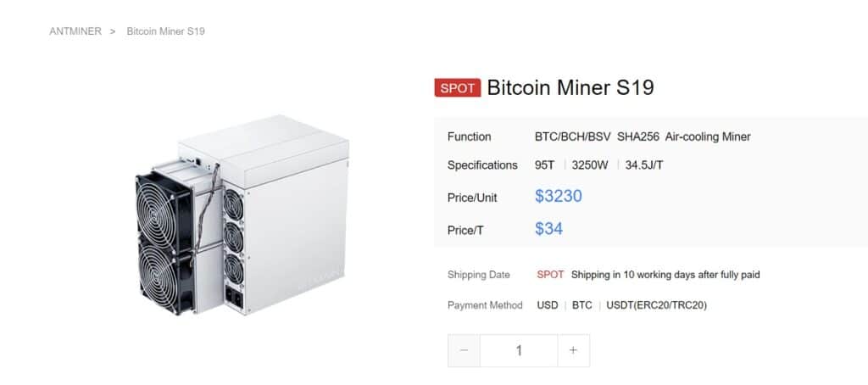Click the Bitcoin Miner S19 breadcrumb
Viewport: 868px width, 385px height.
[165, 31]
